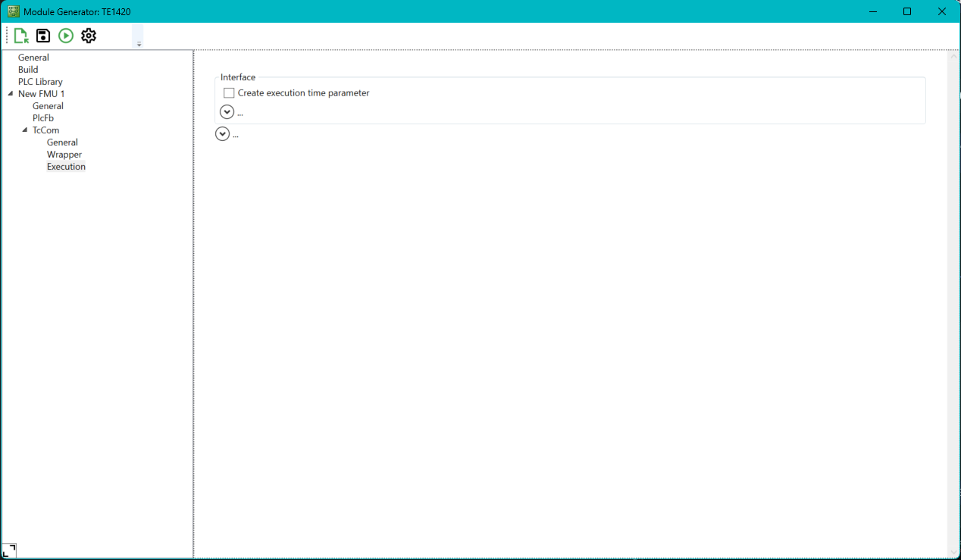This screenshot has width=961, height=560.
Task: Select PlcFb under New FMU 1
Action: 43,117
